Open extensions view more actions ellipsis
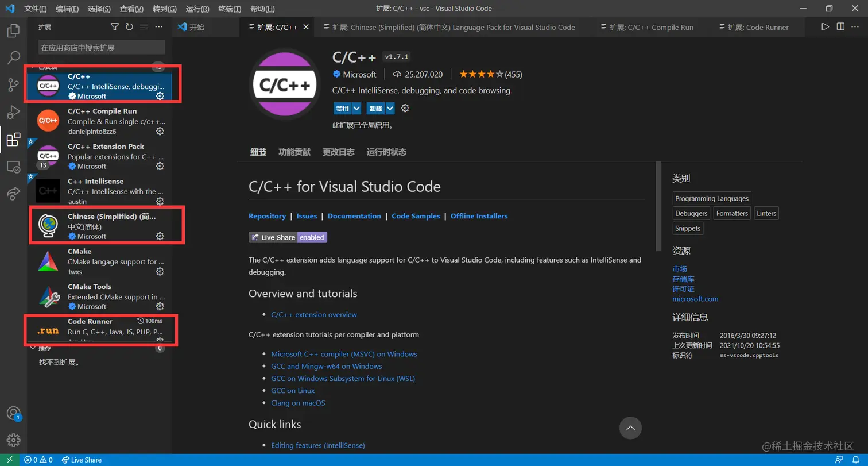Image resolution: width=868 pixels, height=466 pixels. coord(159,27)
